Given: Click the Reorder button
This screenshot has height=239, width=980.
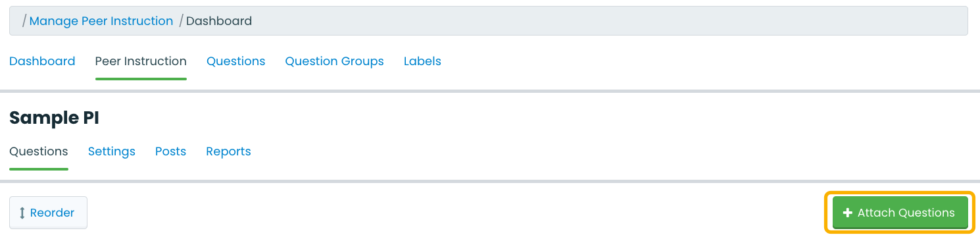Looking at the screenshot, I should [48, 213].
